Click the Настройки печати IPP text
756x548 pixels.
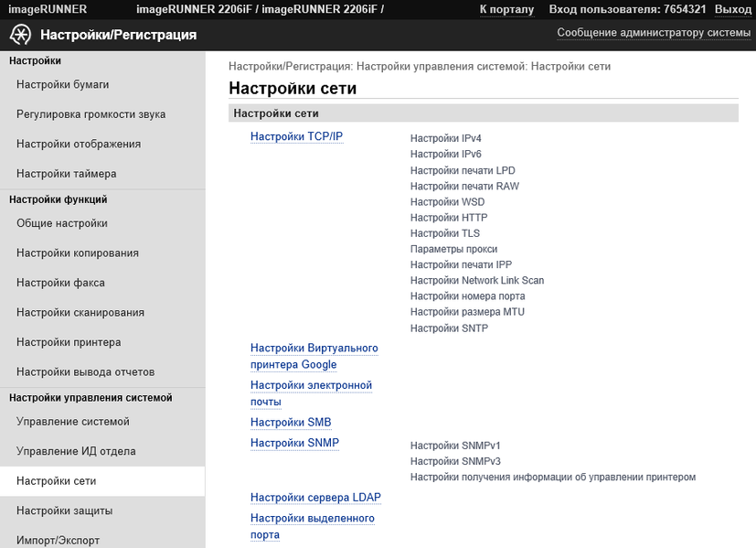click(x=461, y=264)
